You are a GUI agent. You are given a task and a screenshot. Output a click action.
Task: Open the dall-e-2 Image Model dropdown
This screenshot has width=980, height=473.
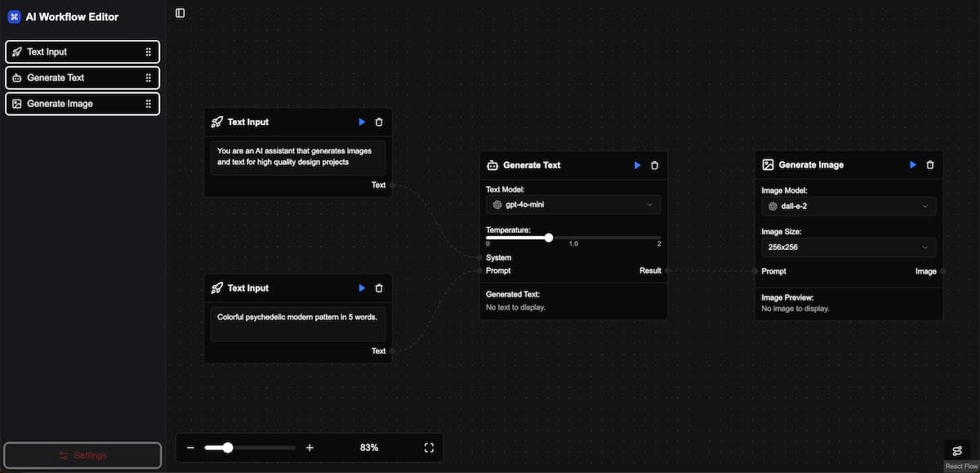(849, 206)
